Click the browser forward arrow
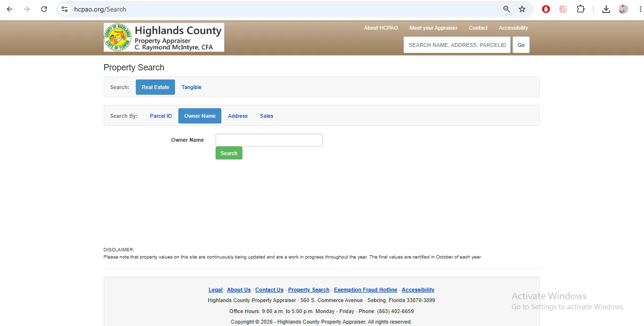The height and width of the screenshot is (326, 644). pos(27,9)
